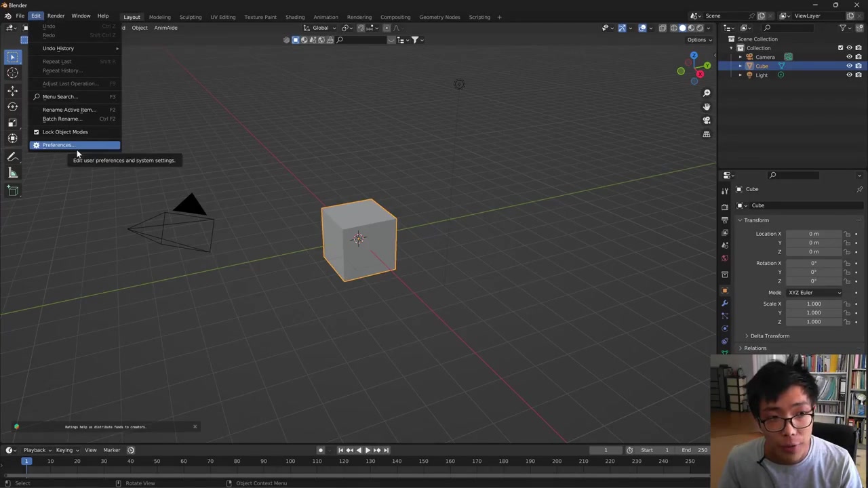868x488 pixels.
Task: Open Preferences from the Edit menu
Action: 58,145
